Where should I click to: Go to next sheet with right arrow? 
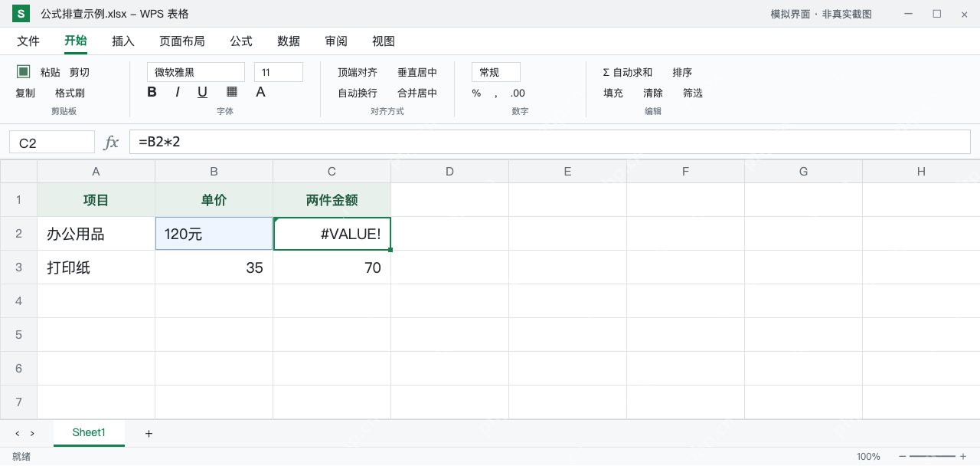[x=32, y=434]
